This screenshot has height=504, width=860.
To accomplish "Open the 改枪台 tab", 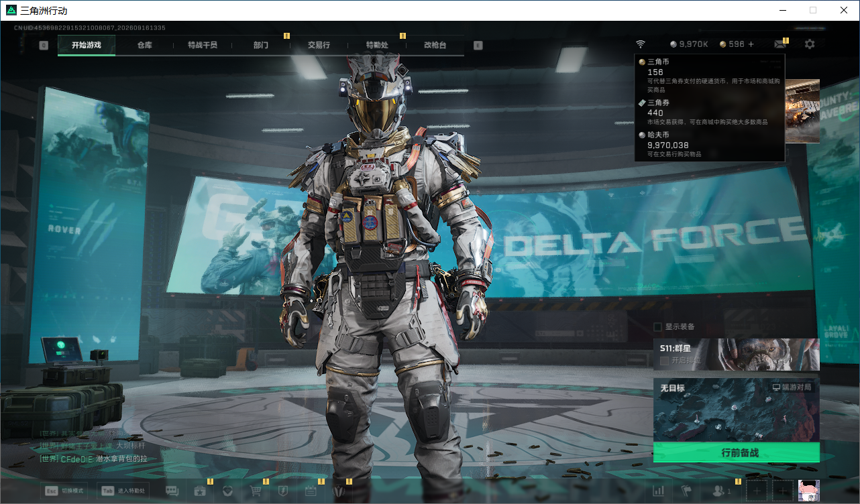I will (x=435, y=45).
